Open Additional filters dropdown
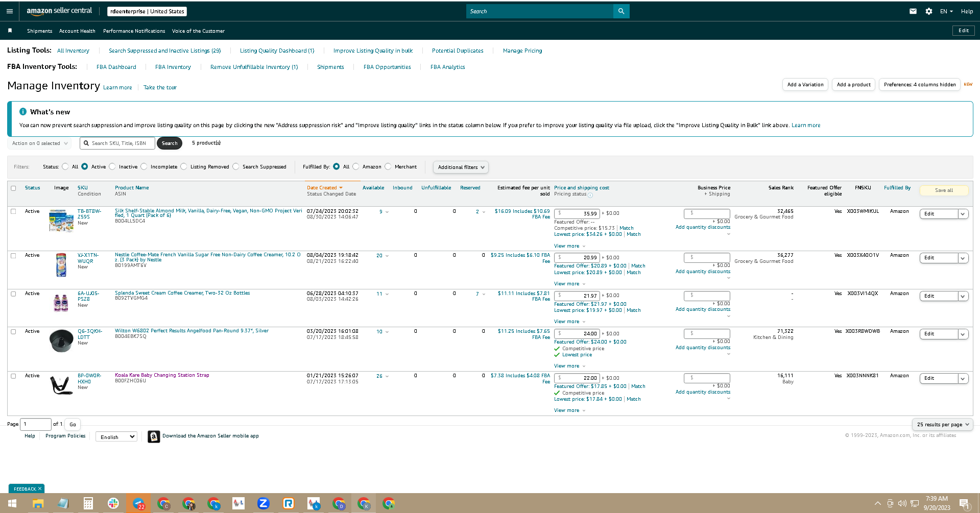The image size is (980, 513). (461, 167)
